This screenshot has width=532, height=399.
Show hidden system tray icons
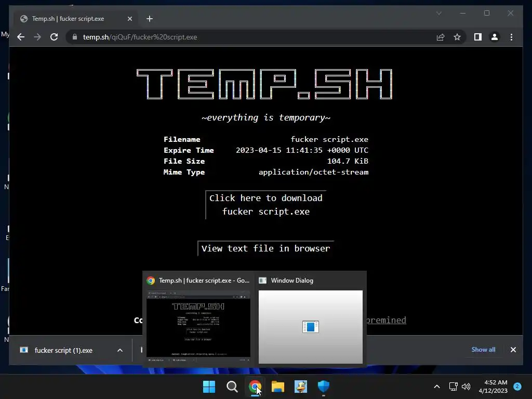(437, 387)
